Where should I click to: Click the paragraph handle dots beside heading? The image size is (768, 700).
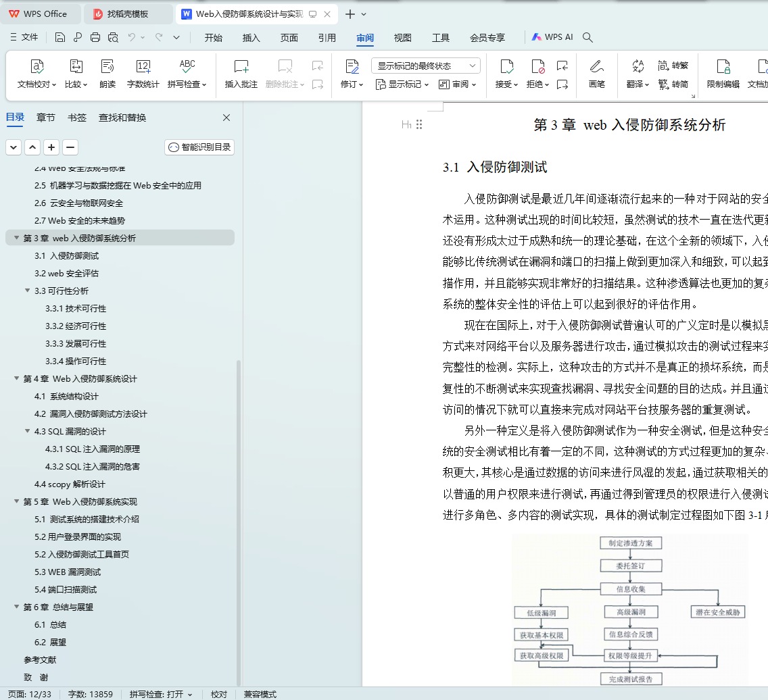click(x=418, y=124)
